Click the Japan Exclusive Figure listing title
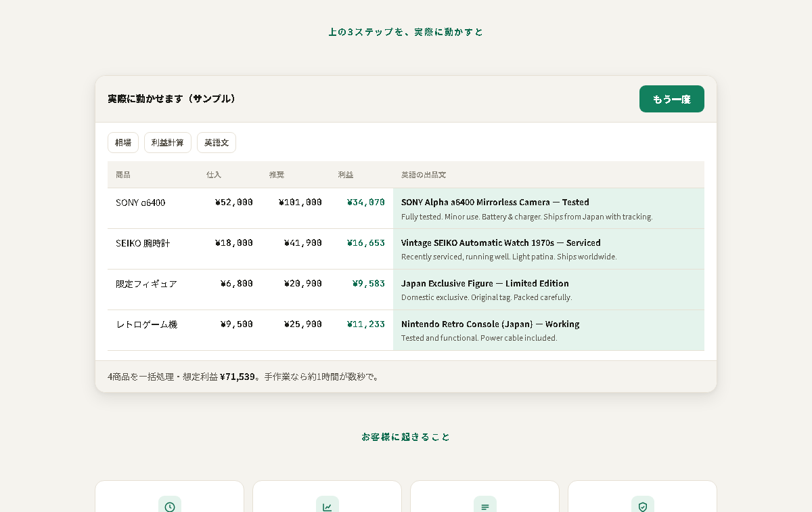The width and height of the screenshot is (812, 512). tap(485, 284)
